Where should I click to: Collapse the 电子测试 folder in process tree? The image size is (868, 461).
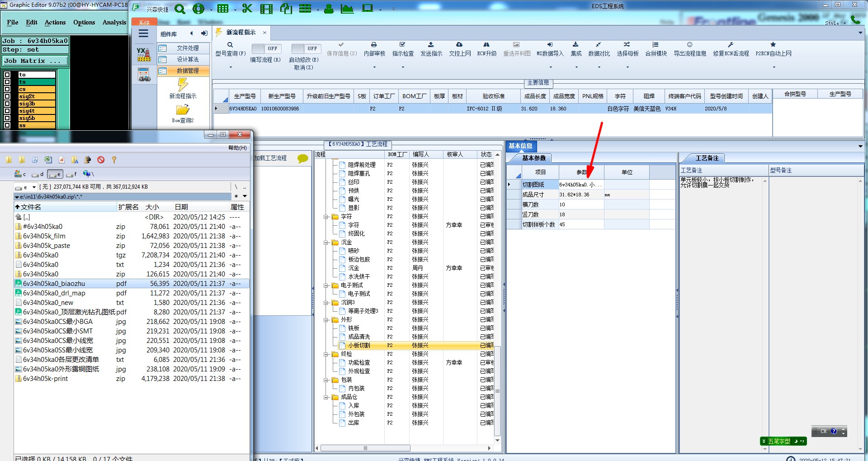click(326, 285)
